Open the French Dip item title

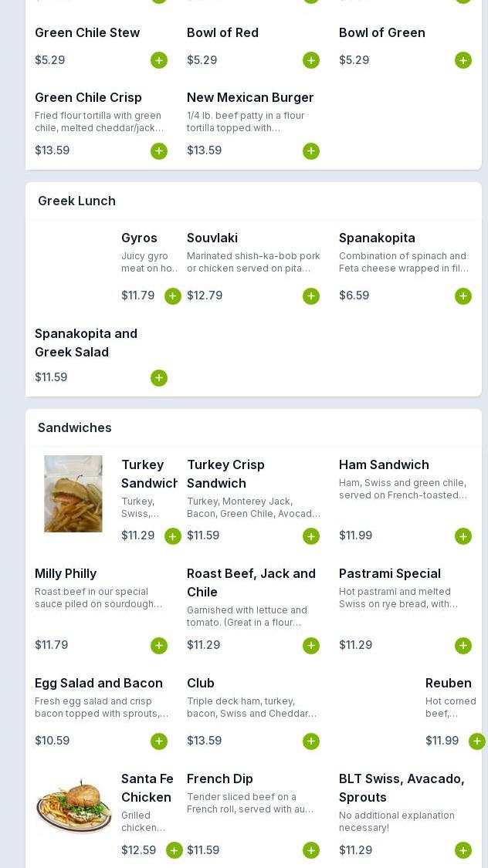click(220, 778)
